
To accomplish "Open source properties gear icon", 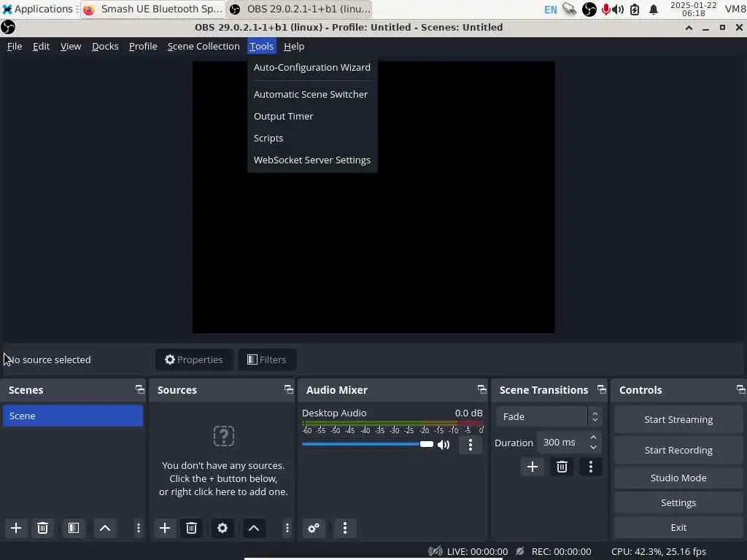I will coord(222,528).
